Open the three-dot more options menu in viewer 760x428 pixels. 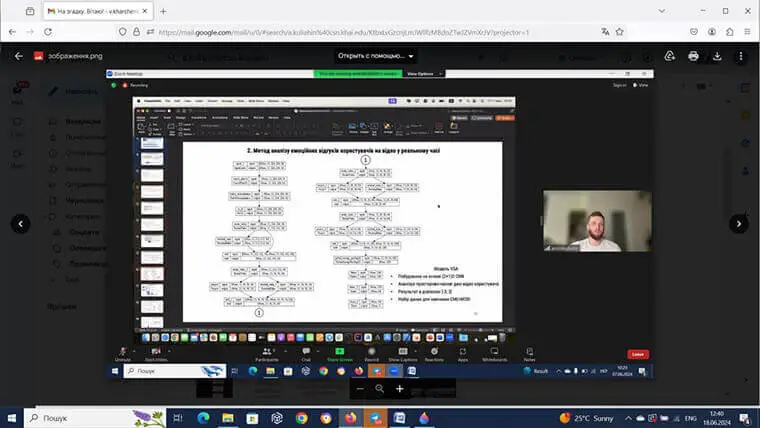741,56
